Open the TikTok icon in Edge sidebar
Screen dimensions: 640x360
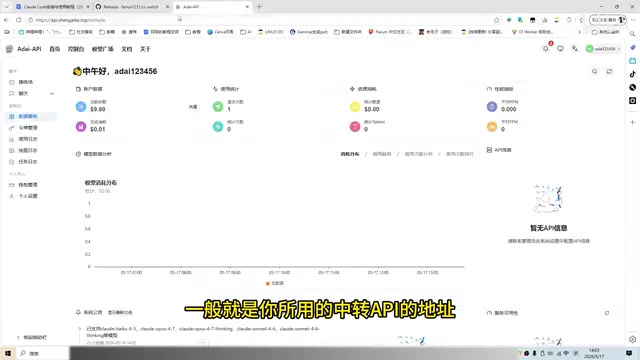[x=633, y=74]
